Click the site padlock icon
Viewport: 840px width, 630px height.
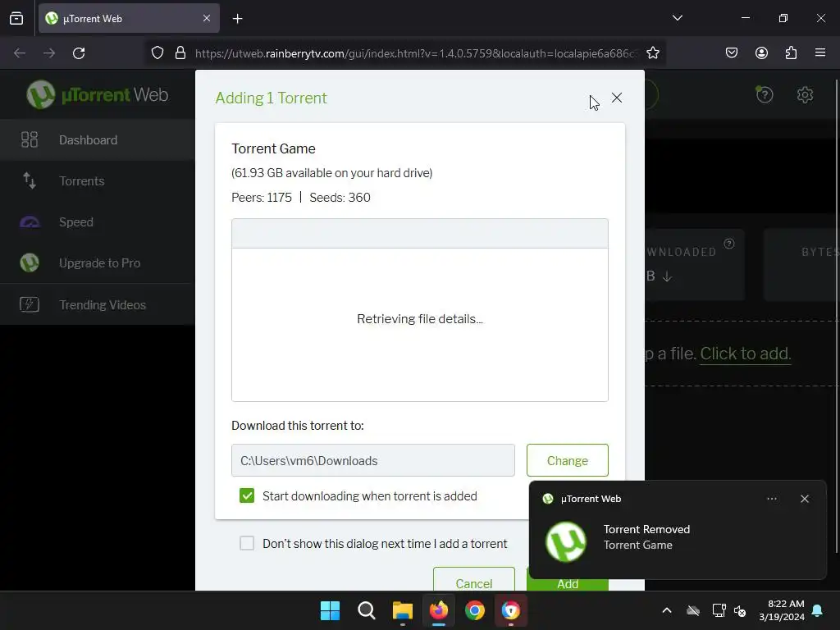[x=180, y=53]
